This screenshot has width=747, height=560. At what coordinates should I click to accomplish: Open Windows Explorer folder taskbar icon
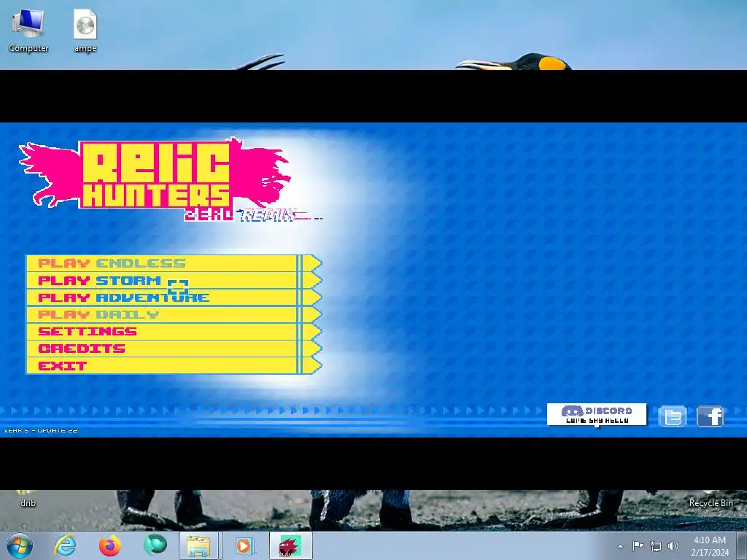[x=198, y=545]
